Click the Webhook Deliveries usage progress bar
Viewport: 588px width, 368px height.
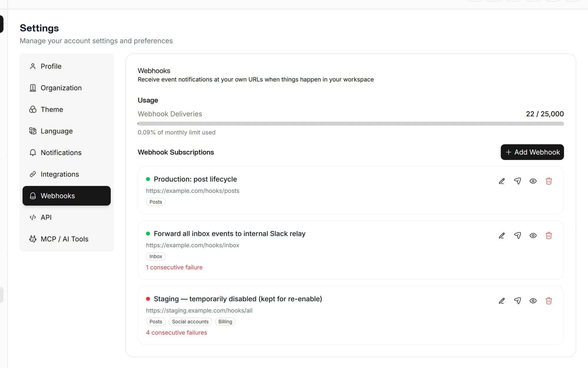pos(351,124)
